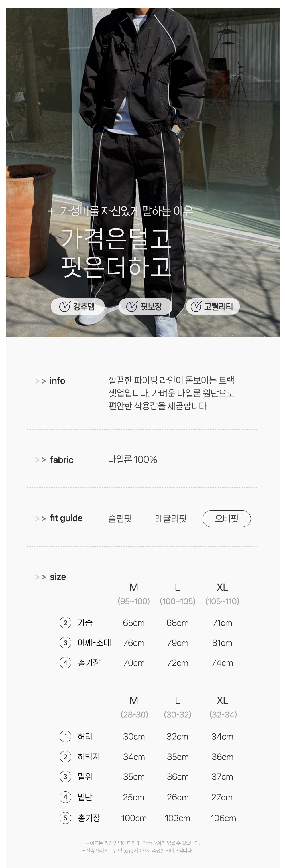Click the 고퀄리티 badge button
Image resolution: width=285 pixels, height=868 pixels.
tap(213, 307)
